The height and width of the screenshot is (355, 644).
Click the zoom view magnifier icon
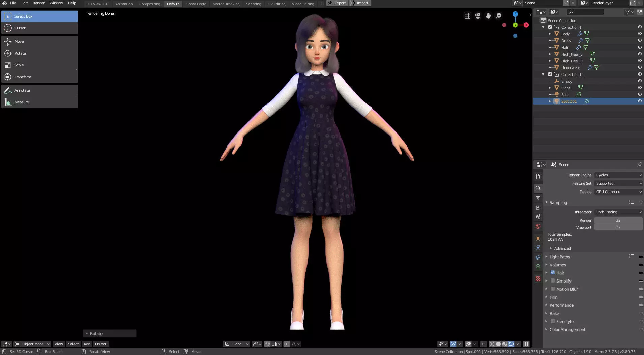coord(498,16)
